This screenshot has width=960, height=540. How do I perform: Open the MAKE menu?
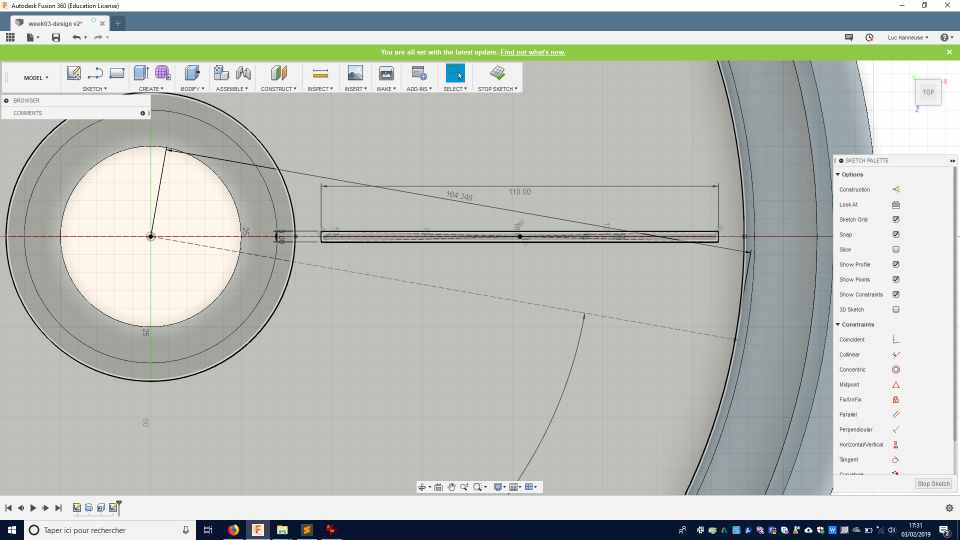pyautogui.click(x=386, y=89)
